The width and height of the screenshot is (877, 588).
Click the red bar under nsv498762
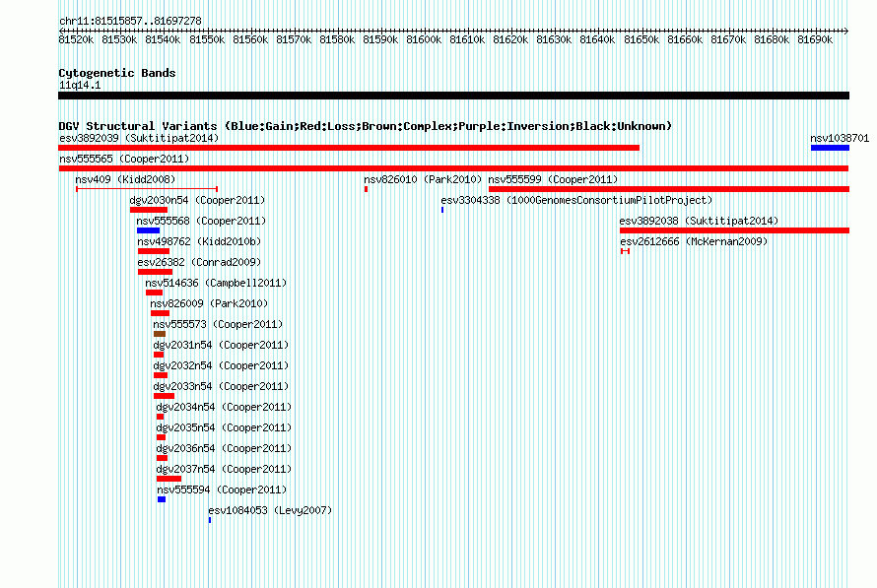pos(154,251)
